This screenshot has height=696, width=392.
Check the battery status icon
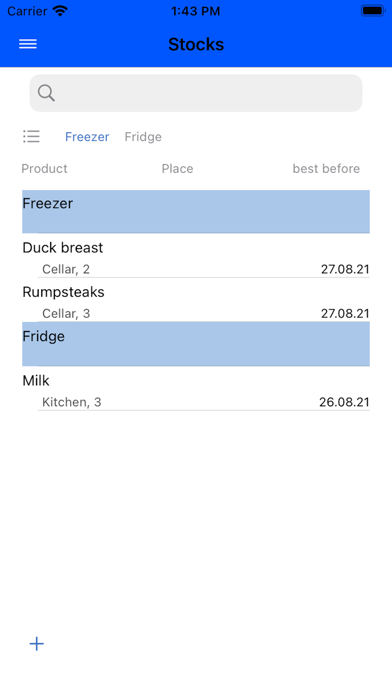click(x=372, y=11)
